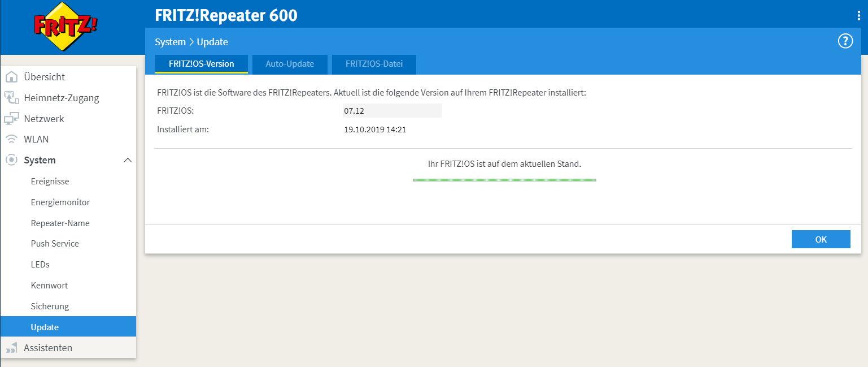Image resolution: width=868 pixels, height=367 pixels.
Task: Click the WLAN wifi icon
Action: click(11, 140)
